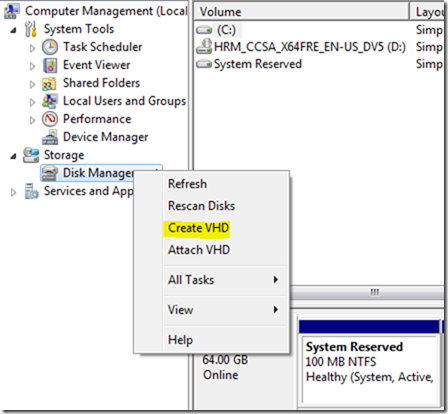Select the Storage tree label

click(64, 155)
